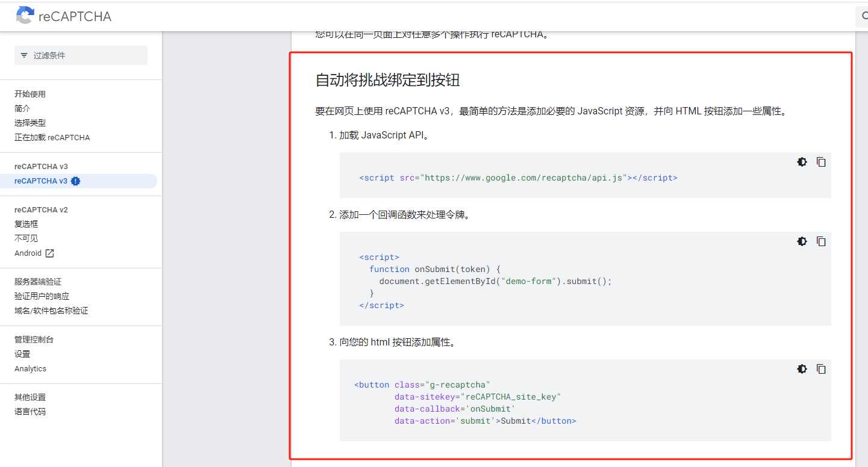Select the highlighted reCAPTCHA v3 nav item

[78, 181]
